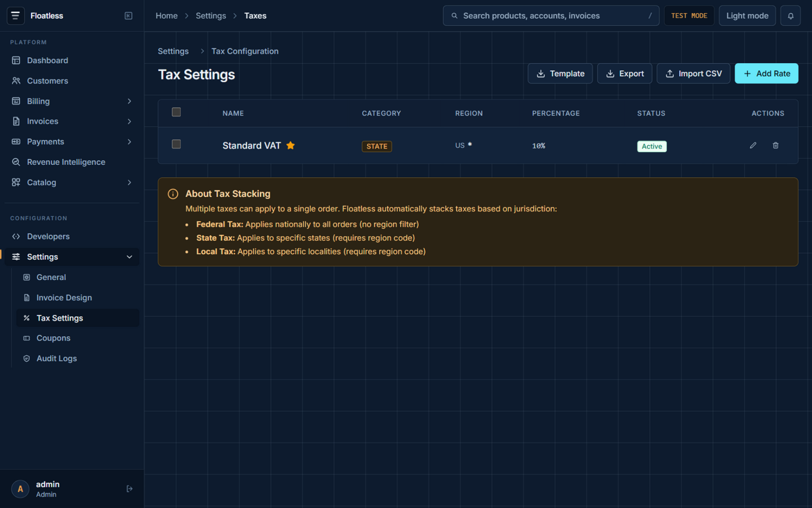812x508 pixels.
Task: Toggle the TEST MODE badge
Action: click(689, 16)
